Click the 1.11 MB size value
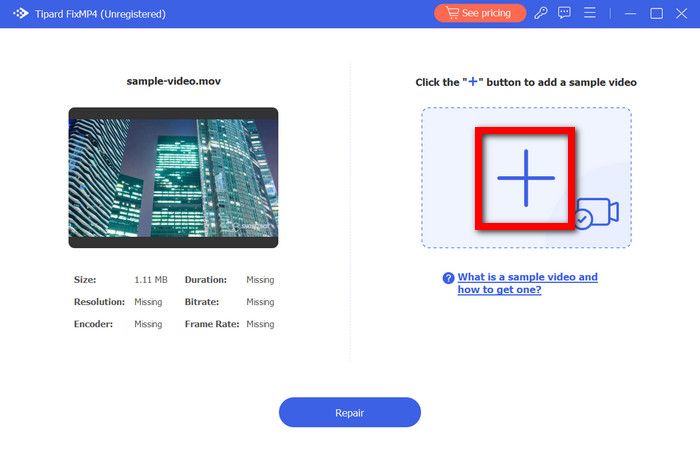 click(x=149, y=280)
